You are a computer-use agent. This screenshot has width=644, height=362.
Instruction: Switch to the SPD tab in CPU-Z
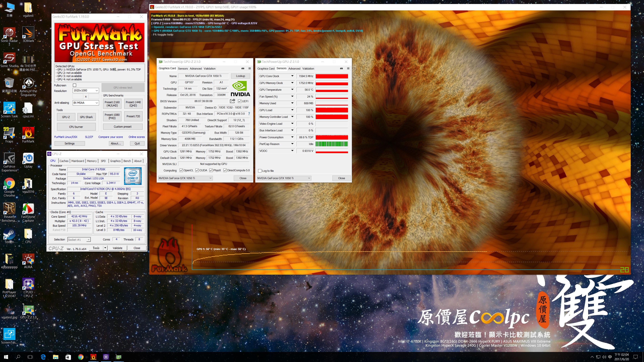point(103,161)
